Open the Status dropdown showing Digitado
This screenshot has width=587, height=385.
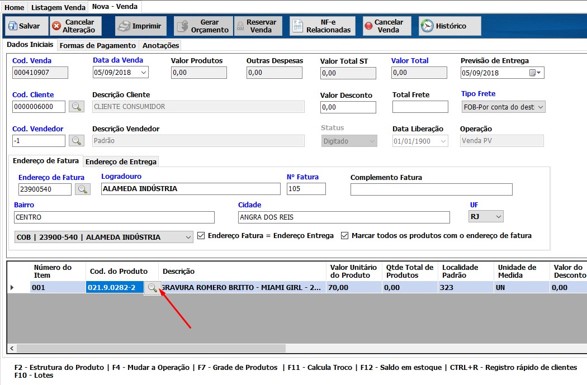click(372, 141)
